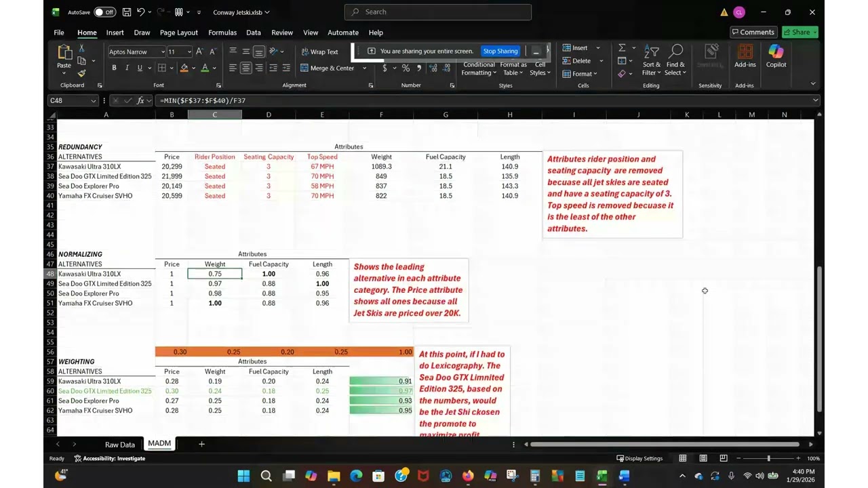This screenshot has height=488, width=868.
Task: Click the Search box in title bar
Action: pyautogui.click(x=438, y=12)
